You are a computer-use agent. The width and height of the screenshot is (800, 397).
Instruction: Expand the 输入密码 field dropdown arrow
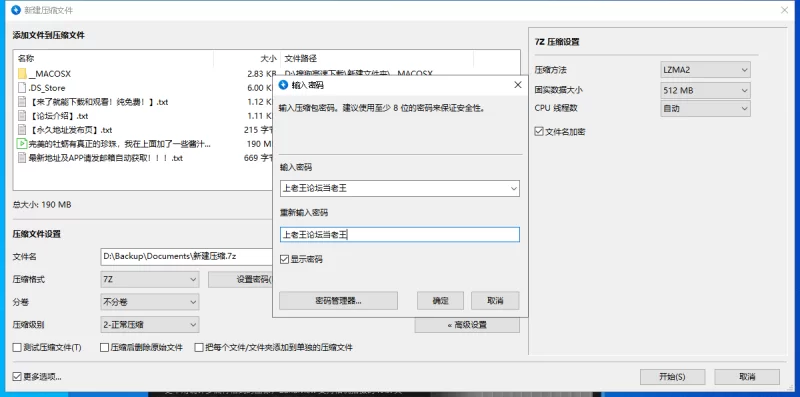[x=513, y=188]
